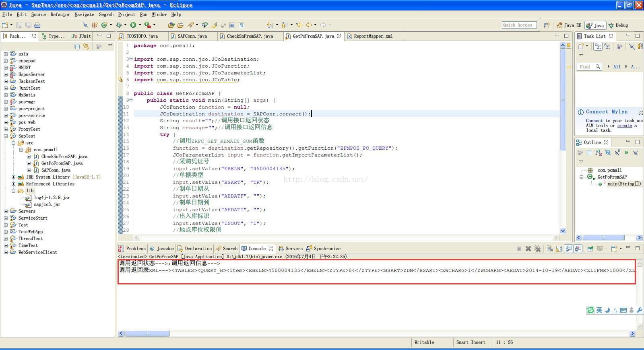Viewport: 644px width, 350px height.
Task: Click Sort alphabetically icon in Outline
Action: coord(599,152)
